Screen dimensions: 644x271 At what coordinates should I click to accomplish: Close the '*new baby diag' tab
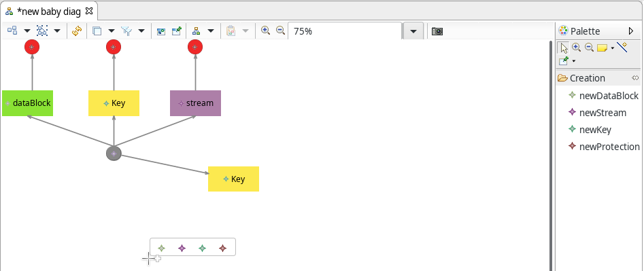coord(88,11)
